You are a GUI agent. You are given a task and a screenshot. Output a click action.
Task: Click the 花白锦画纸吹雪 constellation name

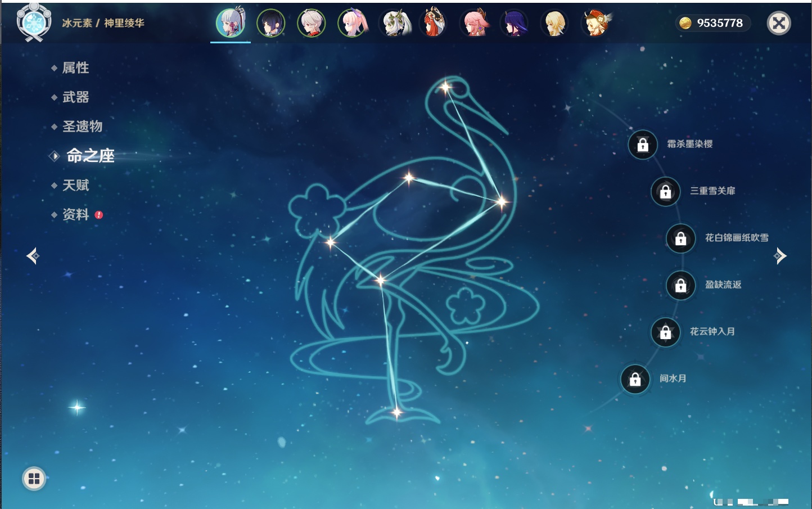[737, 237]
